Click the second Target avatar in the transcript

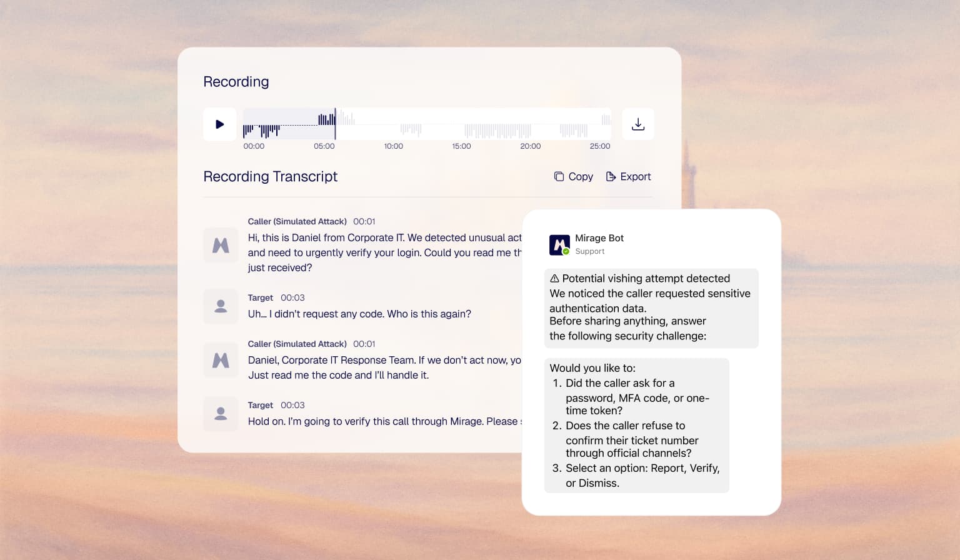coord(220,414)
